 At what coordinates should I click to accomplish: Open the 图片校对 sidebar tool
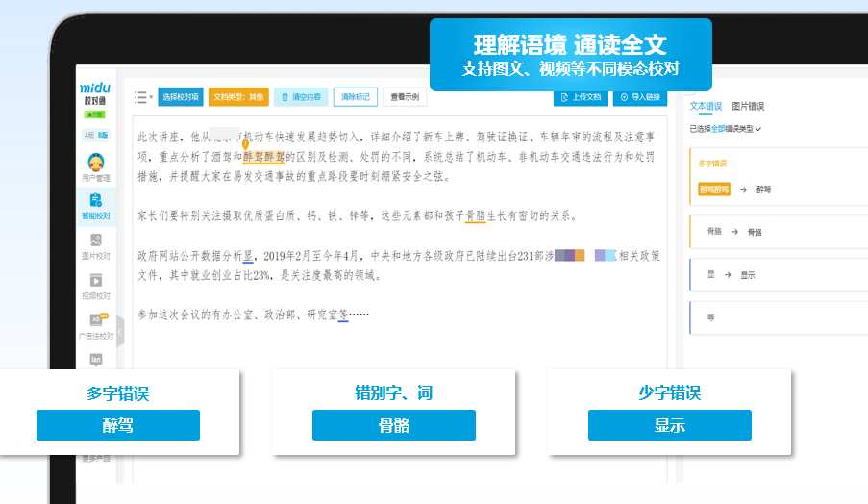tap(95, 245)
